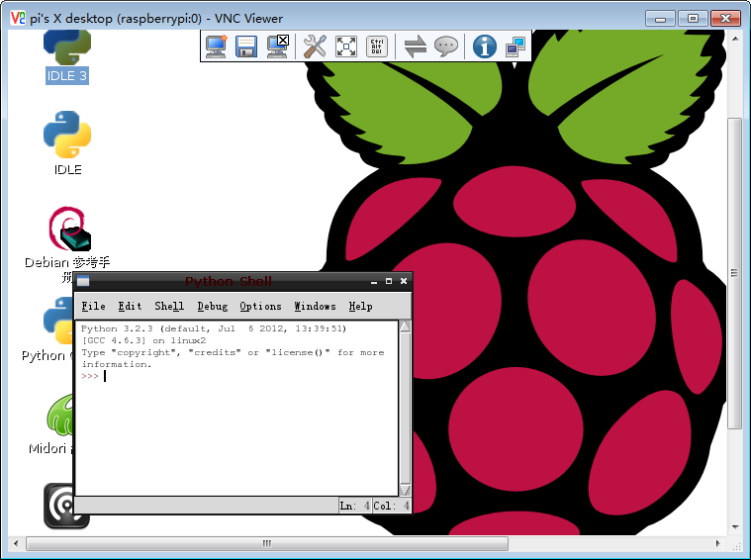Open the File menu in Python Shell
The image size is (751, 560).
[x=93, y=306]
